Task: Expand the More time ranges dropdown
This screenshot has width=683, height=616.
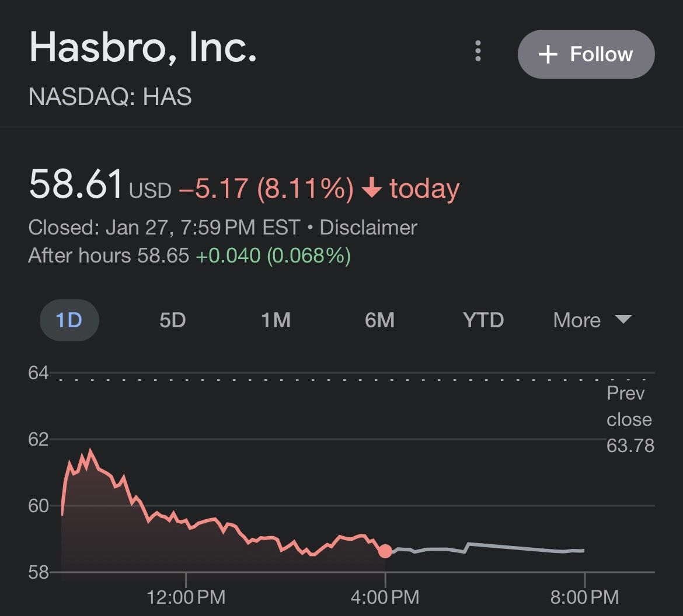Action: (x=591, y=320)
